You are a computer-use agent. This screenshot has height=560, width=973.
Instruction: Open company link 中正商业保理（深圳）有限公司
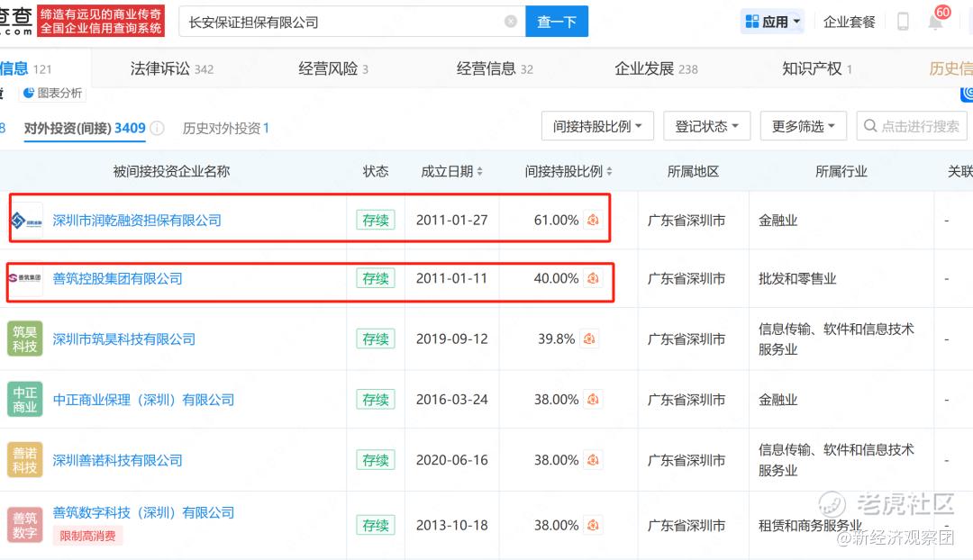pyautogui.click(x=143, y=400)
